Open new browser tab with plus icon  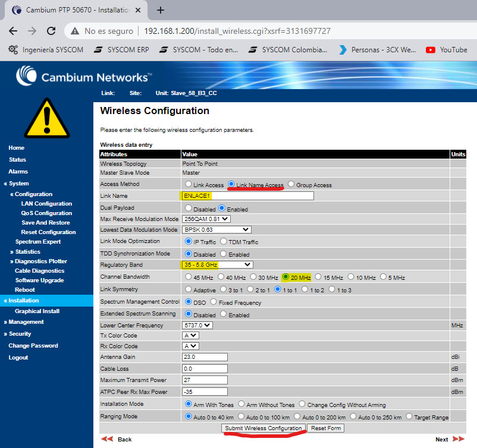(x=161, y=10)
